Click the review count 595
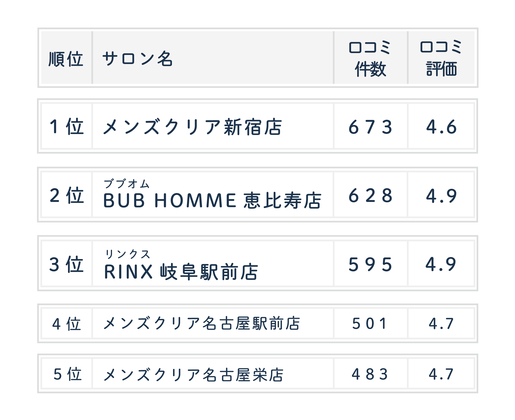The image size is (515, 420). tap(370, 265)
